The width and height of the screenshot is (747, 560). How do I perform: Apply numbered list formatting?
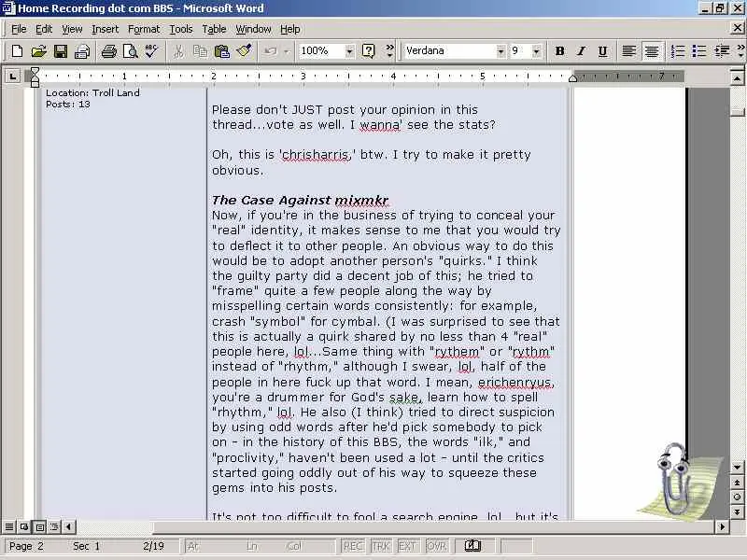coord(678,51)
